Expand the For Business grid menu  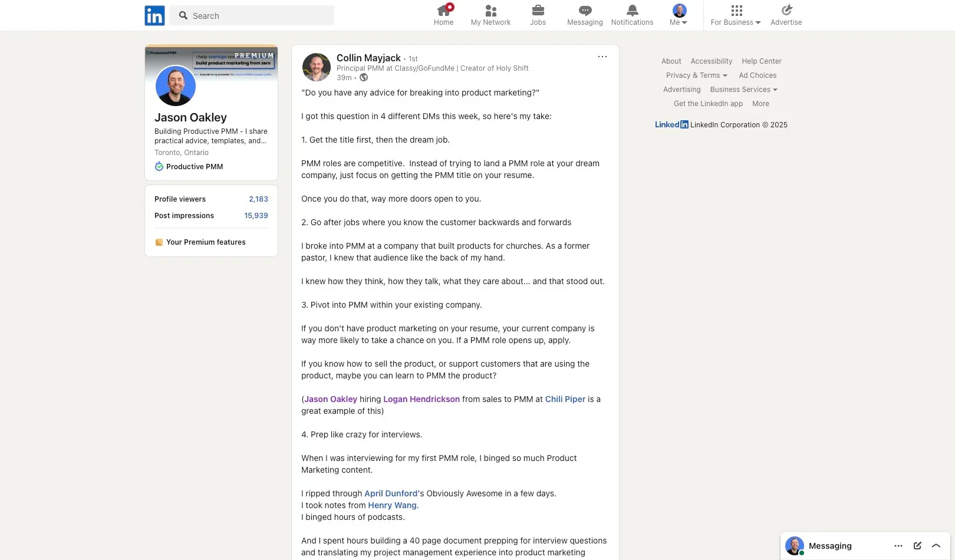coord(736,15)
